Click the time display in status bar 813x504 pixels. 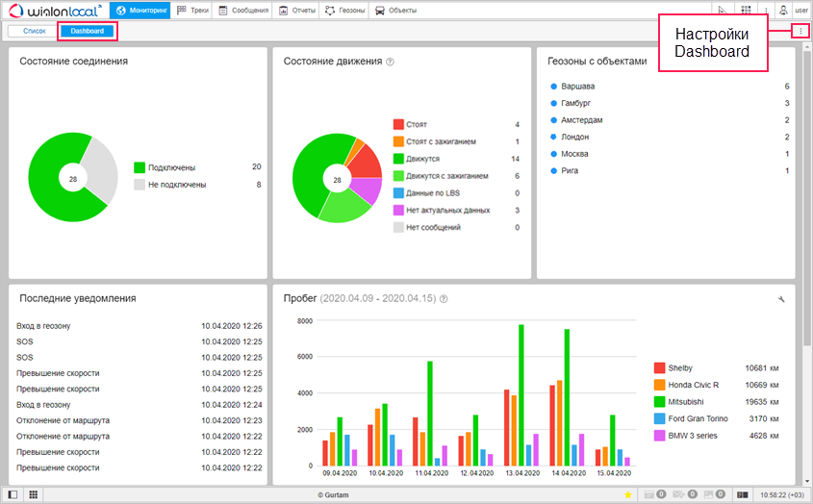tap(783, 494)
